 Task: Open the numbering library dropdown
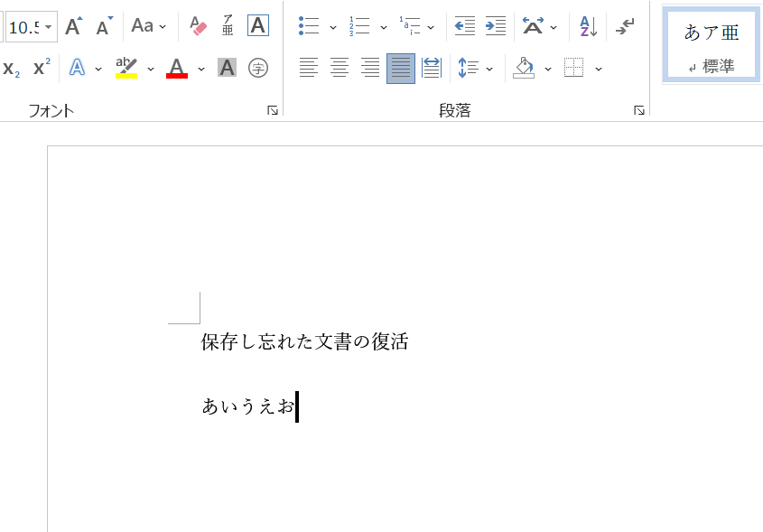point(384,27)
